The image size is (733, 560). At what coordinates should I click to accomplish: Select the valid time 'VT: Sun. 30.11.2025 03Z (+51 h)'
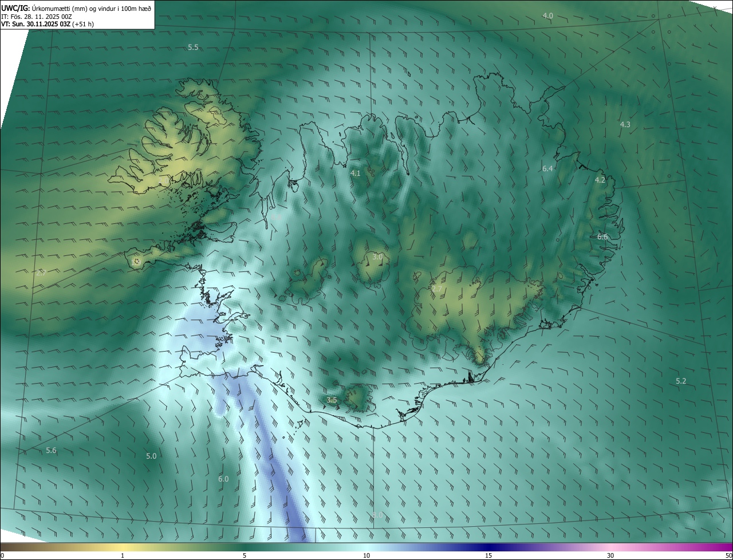48,25
